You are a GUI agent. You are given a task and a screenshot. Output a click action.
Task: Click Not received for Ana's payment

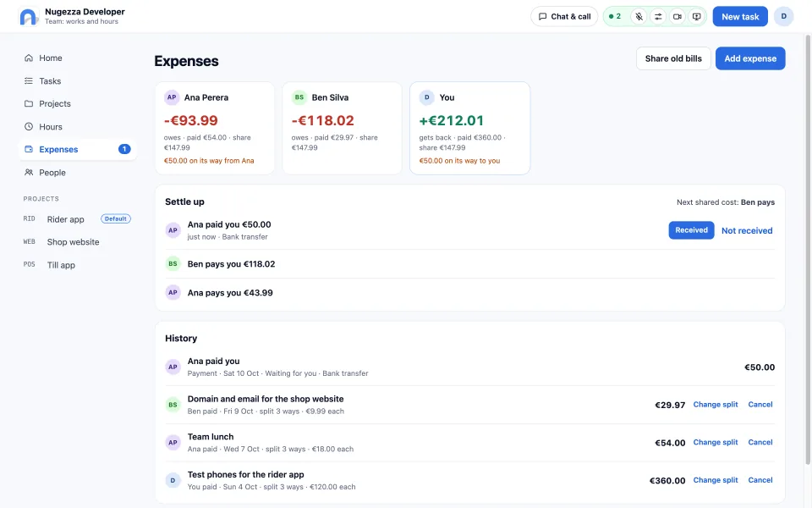coord(747,230)
